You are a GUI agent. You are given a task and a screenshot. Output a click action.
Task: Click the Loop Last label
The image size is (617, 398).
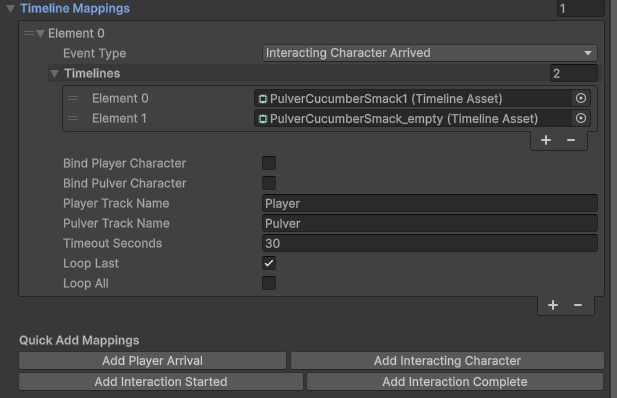[91, 263]
